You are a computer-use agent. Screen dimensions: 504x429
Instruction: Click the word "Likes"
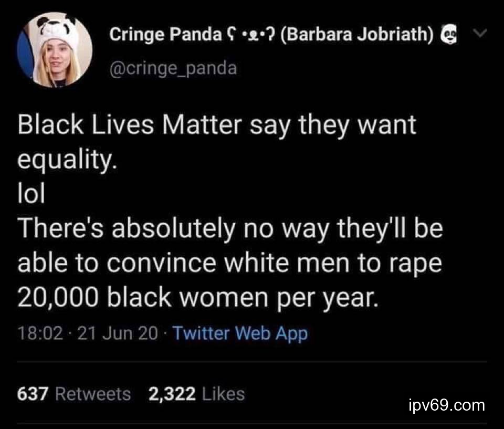tap(223, 393)
